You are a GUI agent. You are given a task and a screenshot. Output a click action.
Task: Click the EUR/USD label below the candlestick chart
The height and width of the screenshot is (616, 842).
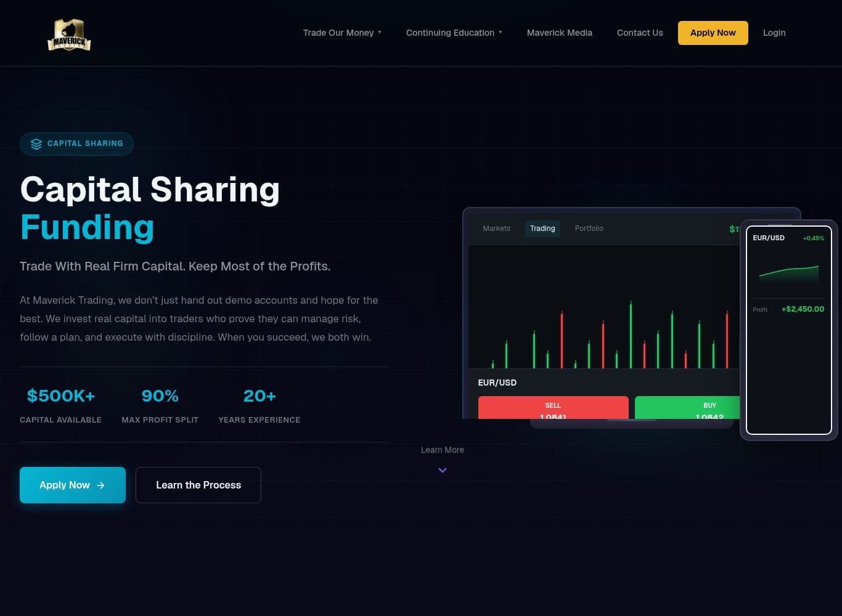point(497,383)
